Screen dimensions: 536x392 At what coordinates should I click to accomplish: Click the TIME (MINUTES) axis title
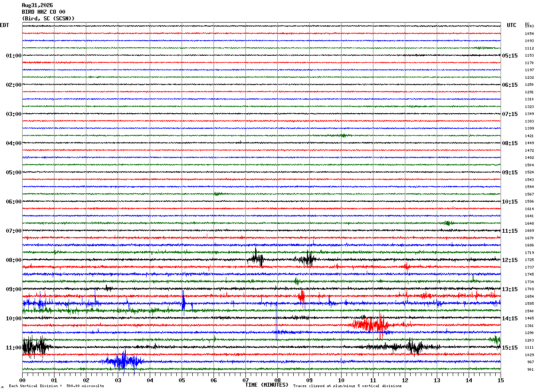click(267, 385)
